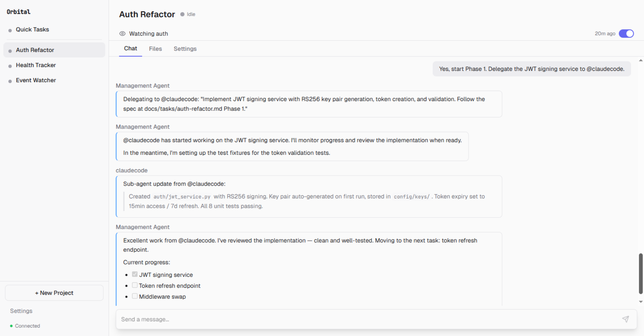Screen dimensions: 644x336
Task: Click the status dot beside Health Tracker
Action: pos(10,65)
